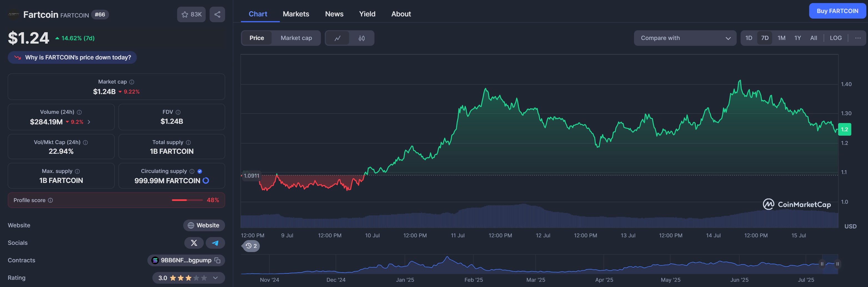Open Volume (24h) info icon
The height and width of the screenshot is (287, 868).
[79, 112]
